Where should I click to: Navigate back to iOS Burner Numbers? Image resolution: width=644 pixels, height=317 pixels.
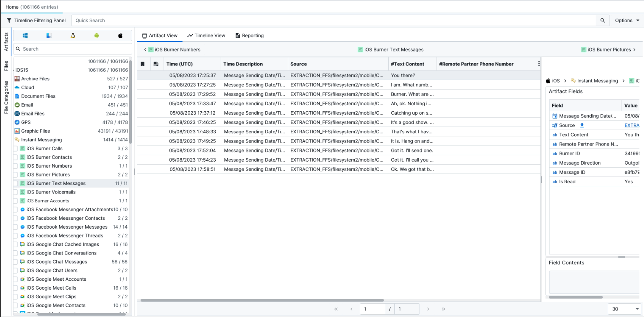tap(172, 50)
